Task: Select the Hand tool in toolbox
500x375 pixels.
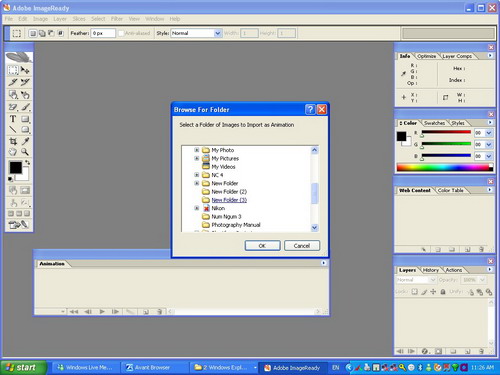Action: tap(13, 152)
